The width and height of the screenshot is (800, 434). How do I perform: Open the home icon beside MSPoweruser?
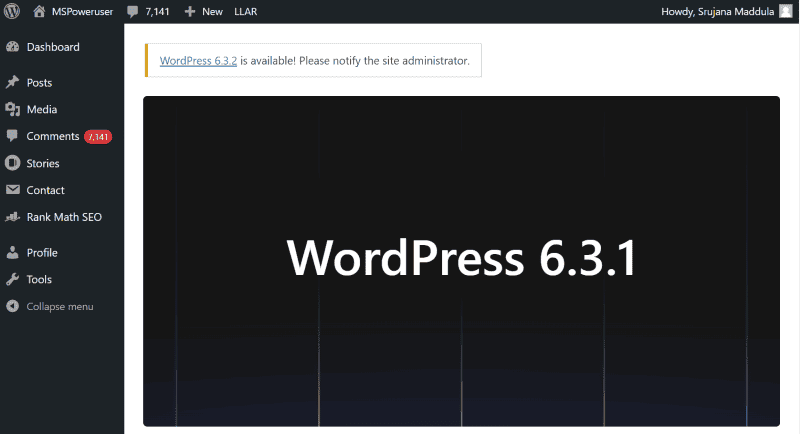click(x=39, y=11)
